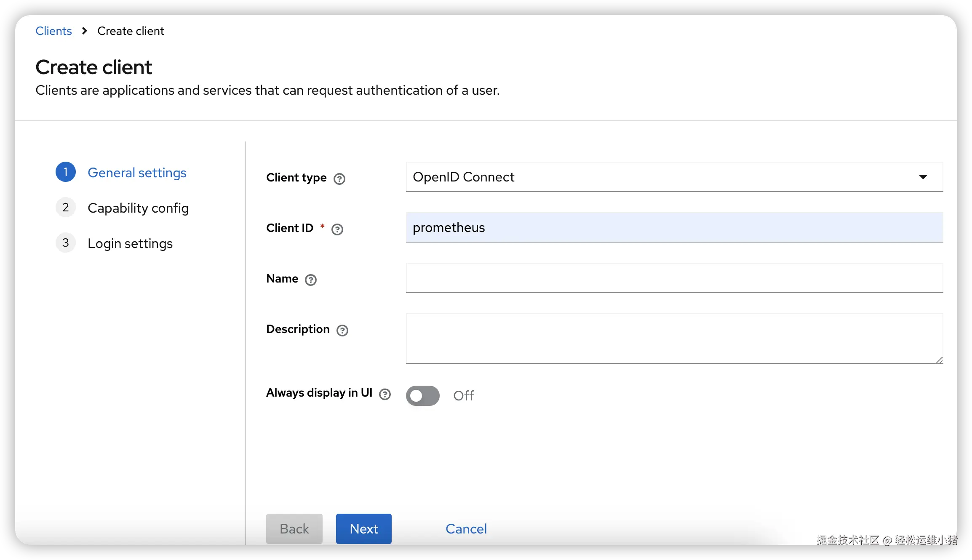Click help icon beside Description label

342,331
